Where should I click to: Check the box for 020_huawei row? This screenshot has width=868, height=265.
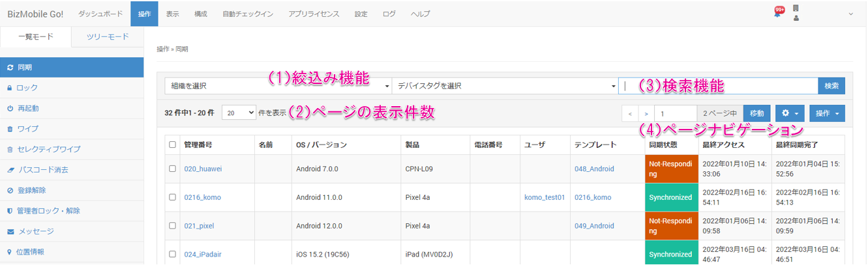[173, 169]
